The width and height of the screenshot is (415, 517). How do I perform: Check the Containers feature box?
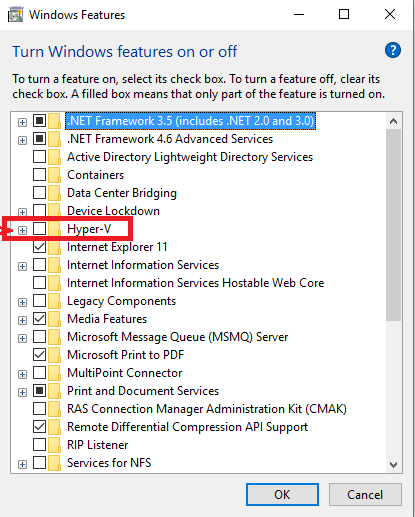39,175
